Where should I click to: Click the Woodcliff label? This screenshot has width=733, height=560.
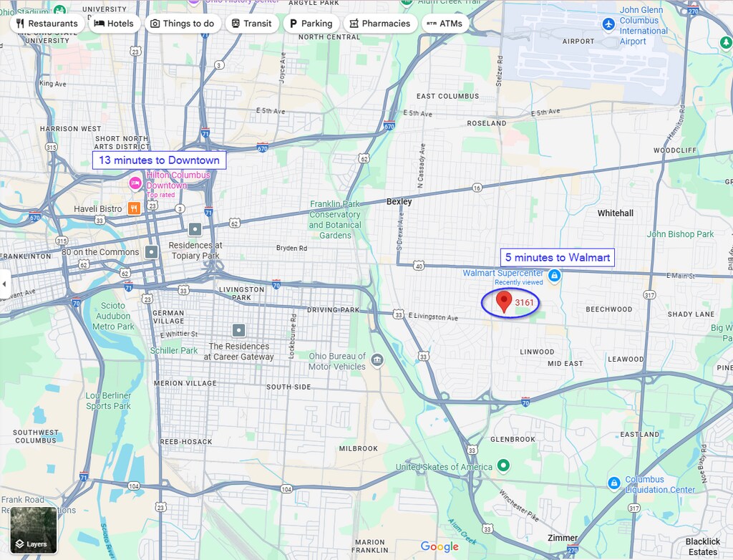point(674,150)
